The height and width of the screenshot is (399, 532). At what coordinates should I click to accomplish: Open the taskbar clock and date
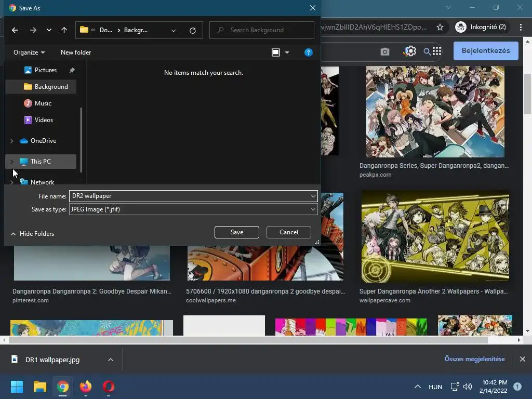(494, 387)
